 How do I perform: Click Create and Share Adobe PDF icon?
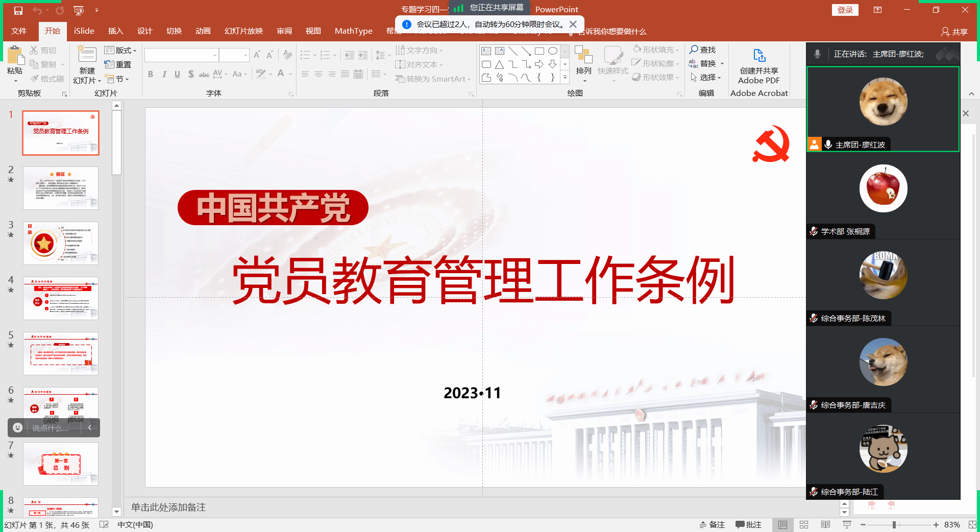click(x=759, y=56)
